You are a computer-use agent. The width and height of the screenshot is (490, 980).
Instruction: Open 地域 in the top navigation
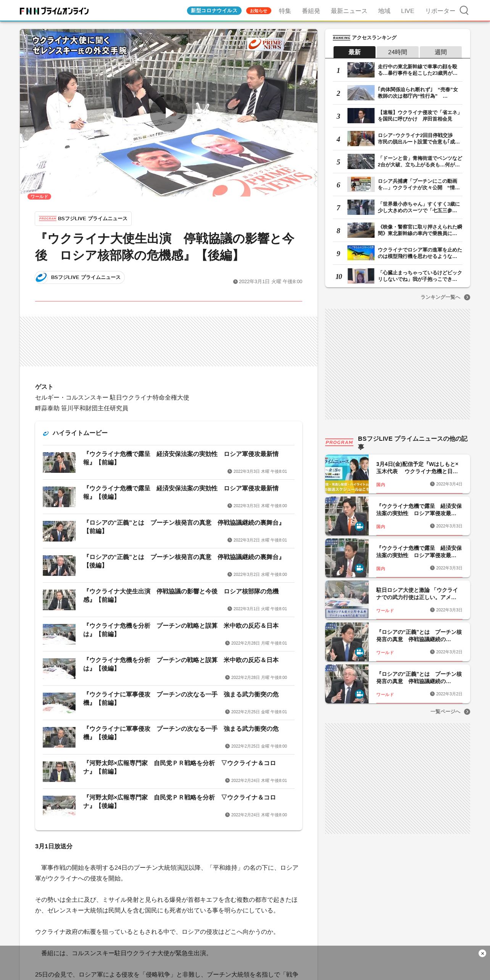[384, 11]
